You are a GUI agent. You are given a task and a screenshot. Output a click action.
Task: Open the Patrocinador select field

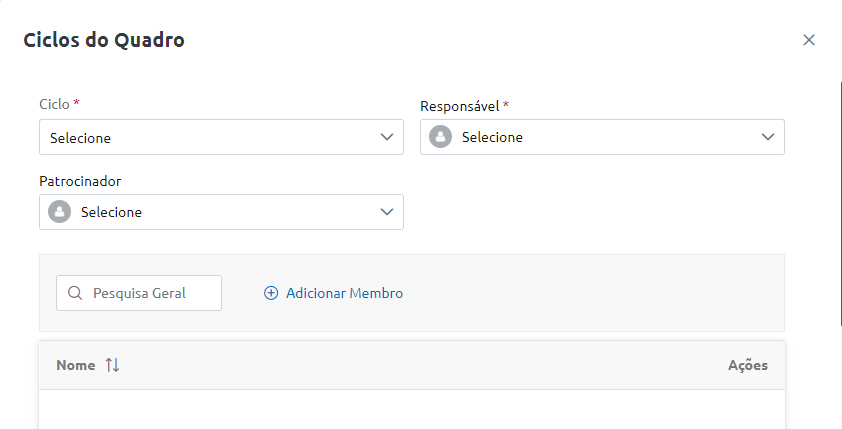coord(220,212)
